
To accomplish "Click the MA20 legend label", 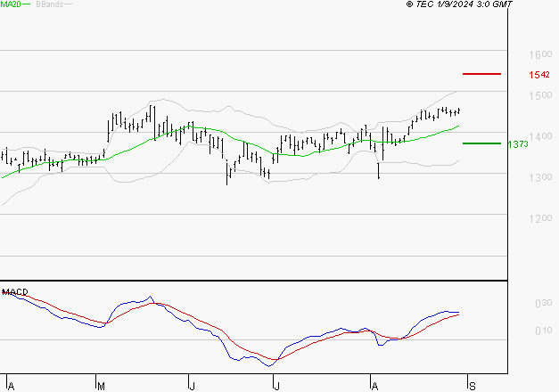I will [x=11, y=4].
